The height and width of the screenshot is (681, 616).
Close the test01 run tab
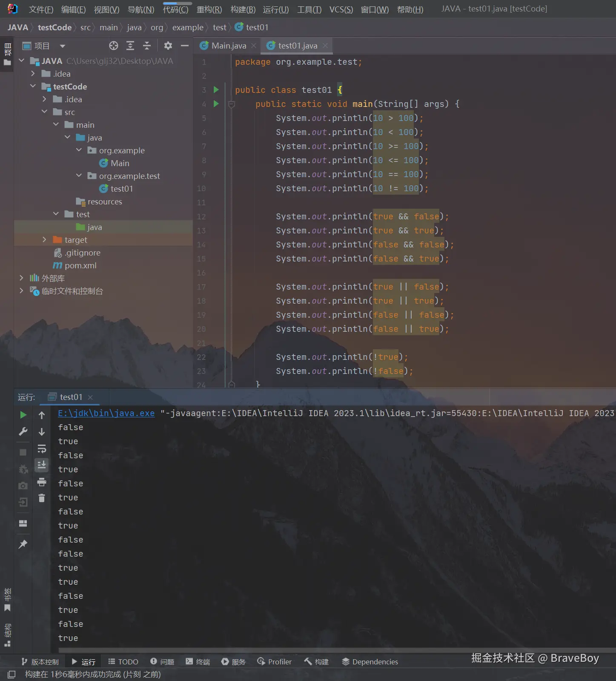coord(90,397)
